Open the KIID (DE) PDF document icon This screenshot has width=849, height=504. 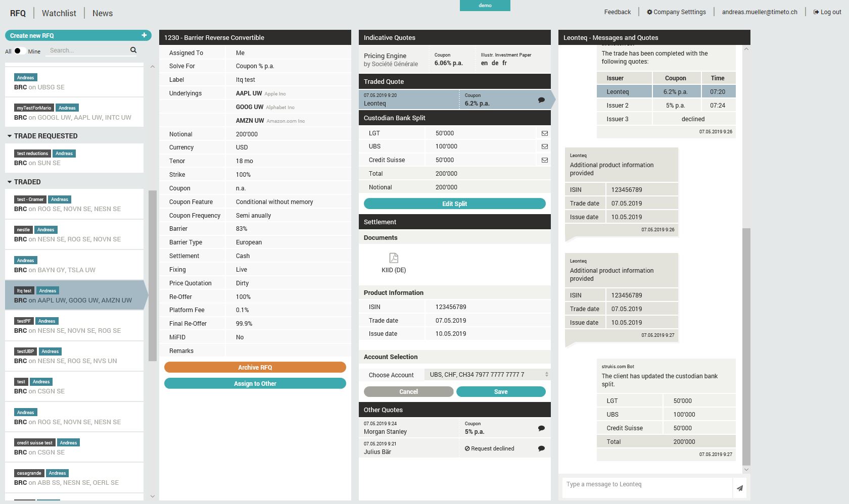click(x=394, y=258)
